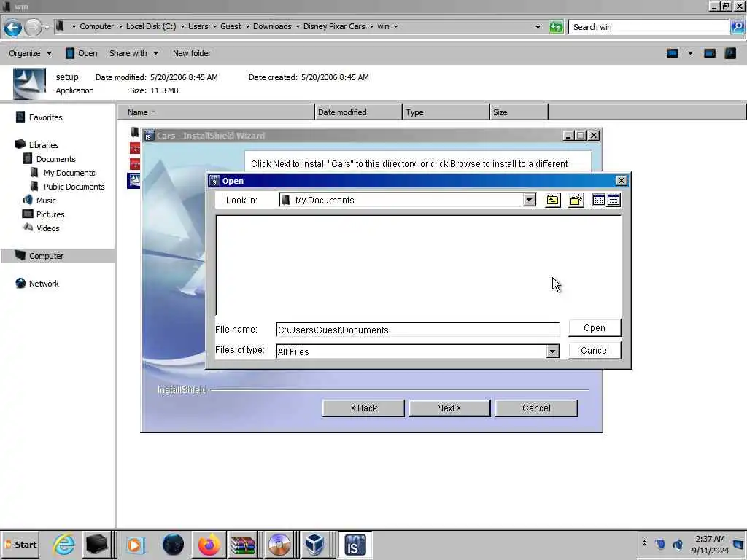747x560 pixels.
Task: Expand the Look in dropdown
Action: pyautogui.click(x=530, y=200)
